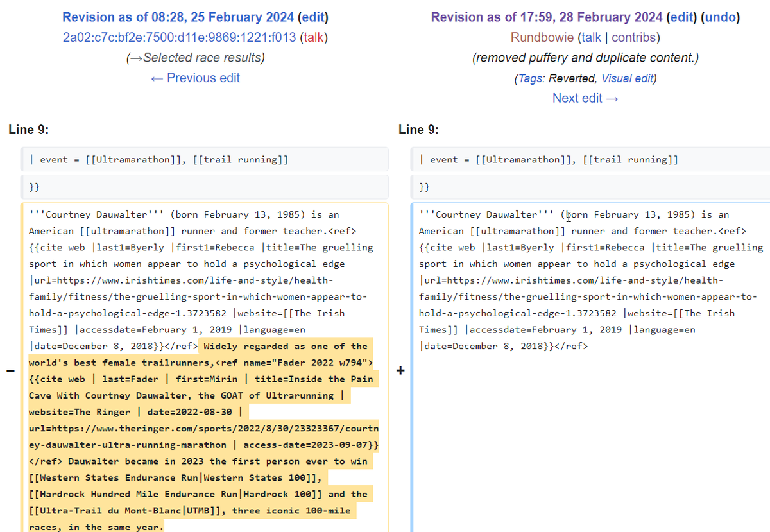Open the Tags link

tap(530, 78)
